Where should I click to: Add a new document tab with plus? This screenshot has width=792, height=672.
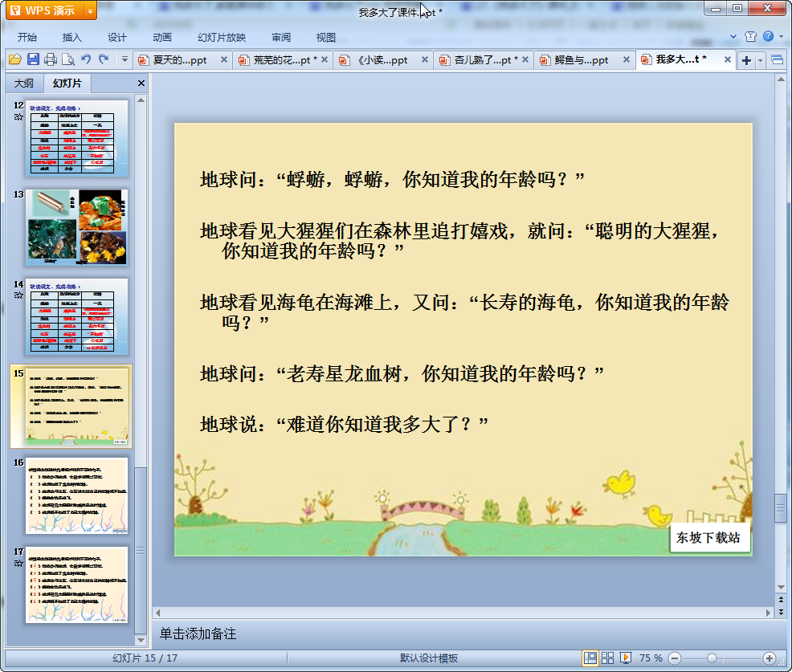[x=746, y=60]
